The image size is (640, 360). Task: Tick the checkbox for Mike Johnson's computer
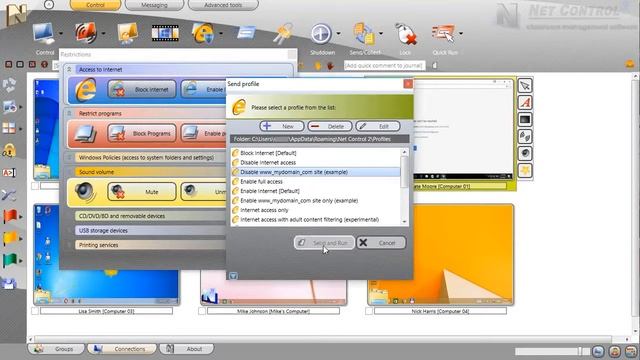(202, 311)
